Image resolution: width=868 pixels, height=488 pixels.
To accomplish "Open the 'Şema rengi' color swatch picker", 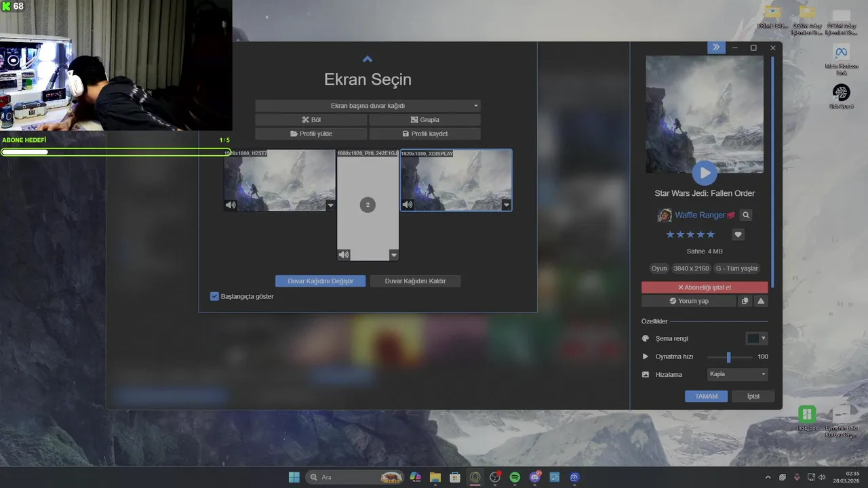I will [x=756, y=338].
